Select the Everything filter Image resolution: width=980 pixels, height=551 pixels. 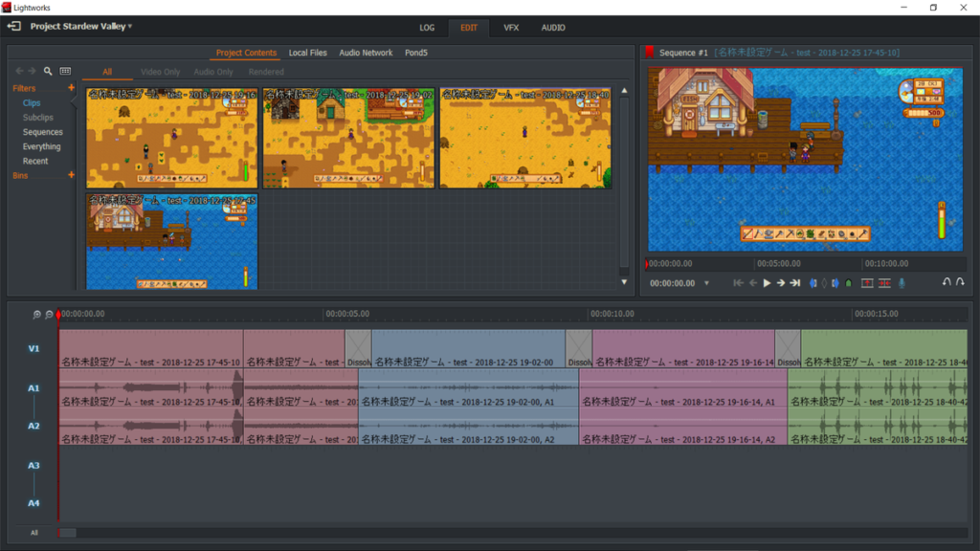coord(42,146)
